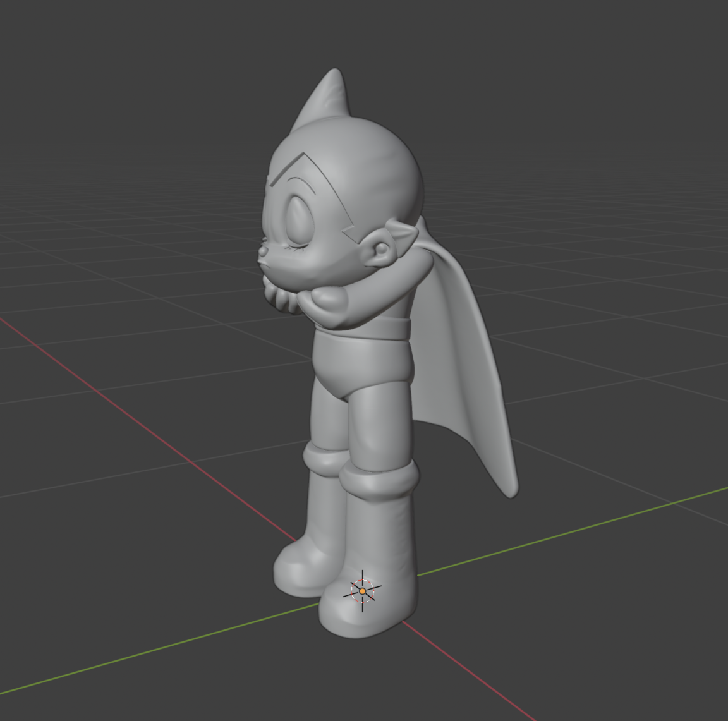The image size is (728, 721).
Task: Click the character's closed eye
Action: click(301, 221)
